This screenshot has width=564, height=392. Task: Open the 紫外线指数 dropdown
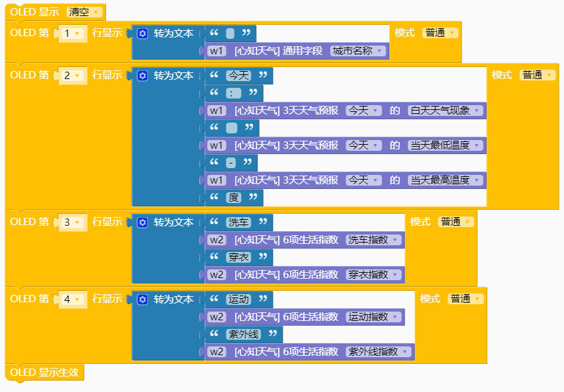pyautogui.click(x=378, y=352)
